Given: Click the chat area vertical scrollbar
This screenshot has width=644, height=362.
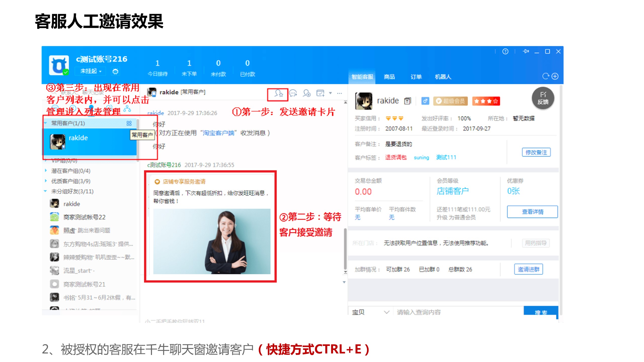Looking at the screenshot, I should point(345,249).
